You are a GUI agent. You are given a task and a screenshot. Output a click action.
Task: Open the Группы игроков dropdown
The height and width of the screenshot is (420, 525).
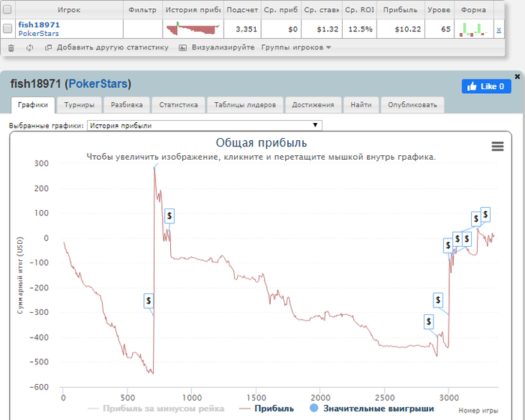pos(296,47)
